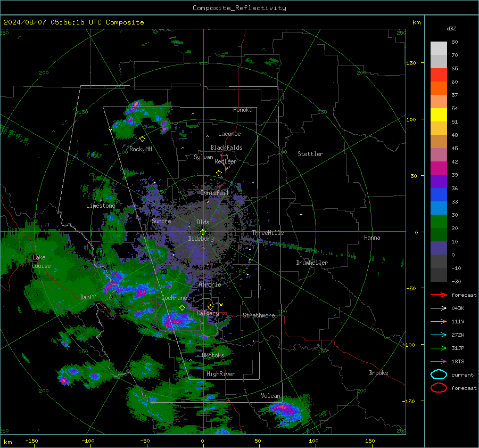Click the orange 111V arrow icon
Image resolution: width=479 pixels, height=448 pixels.
(439, 321)
